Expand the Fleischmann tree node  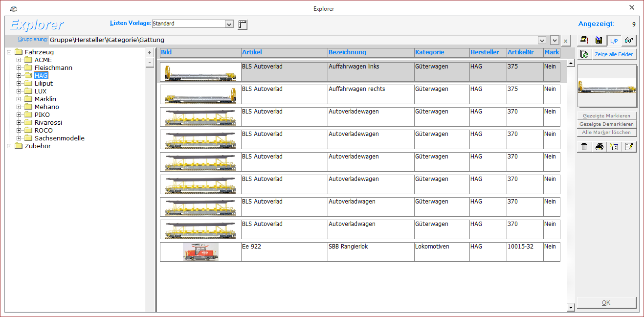[x=19, y=68]
